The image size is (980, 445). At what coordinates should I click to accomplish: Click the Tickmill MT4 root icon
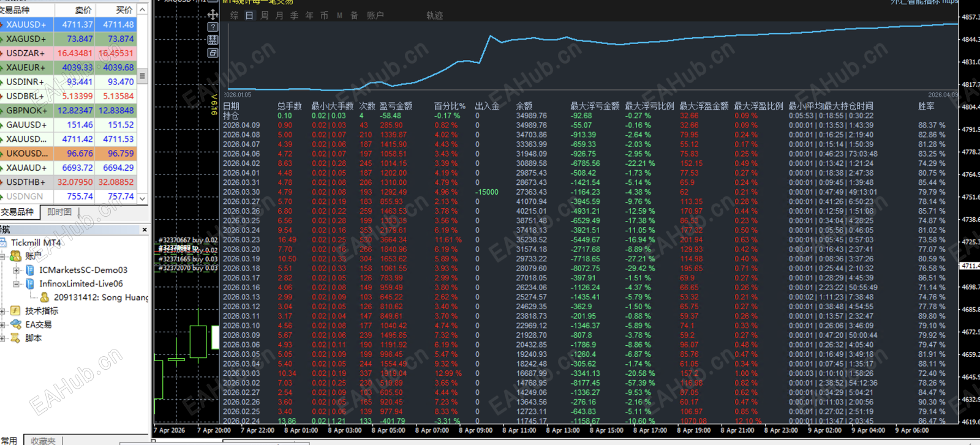pyautogui.click(x=3, y=242)
